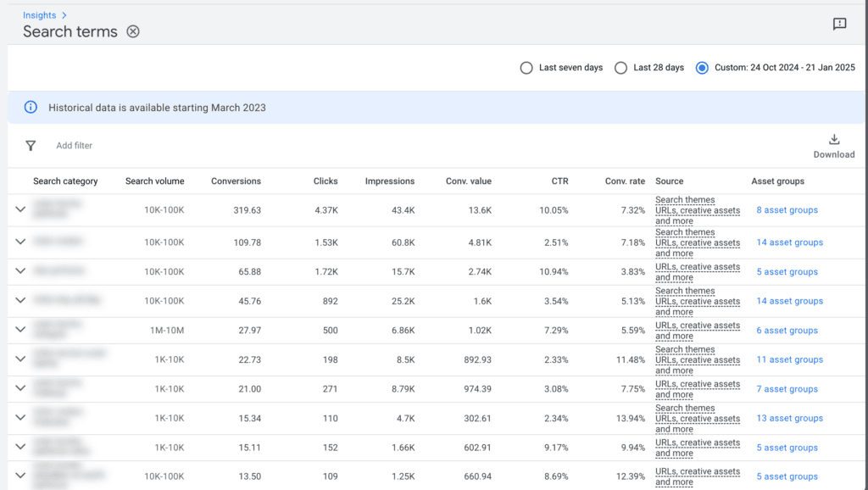
Task: Click "Add filter" to create a filter
Action: pos(74,145)
